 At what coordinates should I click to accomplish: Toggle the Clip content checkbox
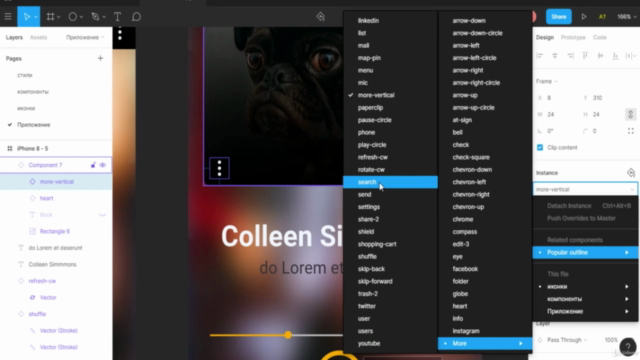pyautogui.click(x=540, y=147)
